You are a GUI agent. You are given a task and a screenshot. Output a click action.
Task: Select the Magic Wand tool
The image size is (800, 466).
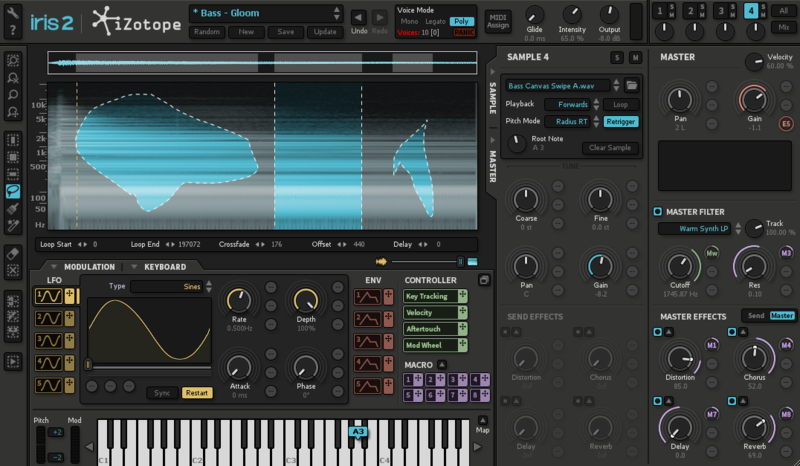click(13, 225)
